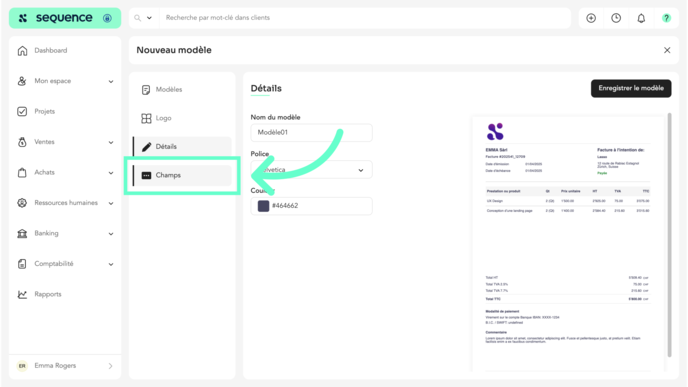This screenshot has height=387, width=688.
Task: Click the circular badge beside Sequence logo
Action: click(107, 18)
